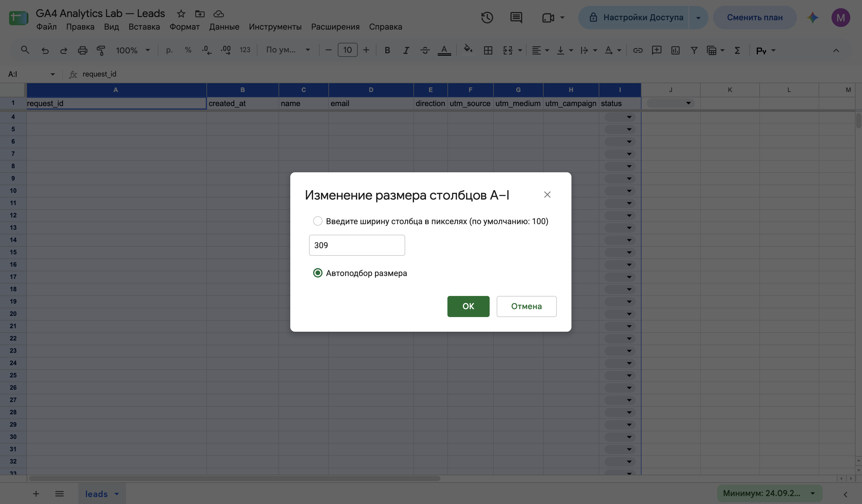Open the font family dropdown
Viewport: 862px width, 504px height.
point(288,50)
